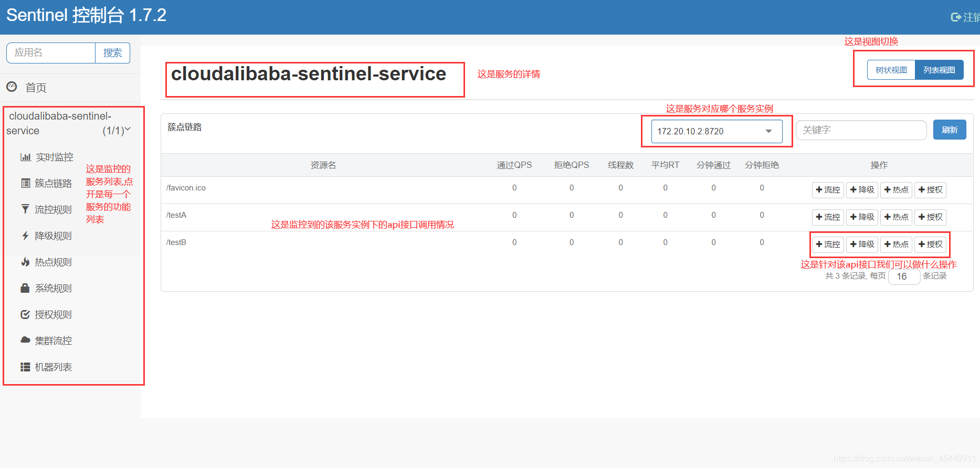Click the lock icon for 系统规则
Screen dimensions: 980x468
(25, 288)
